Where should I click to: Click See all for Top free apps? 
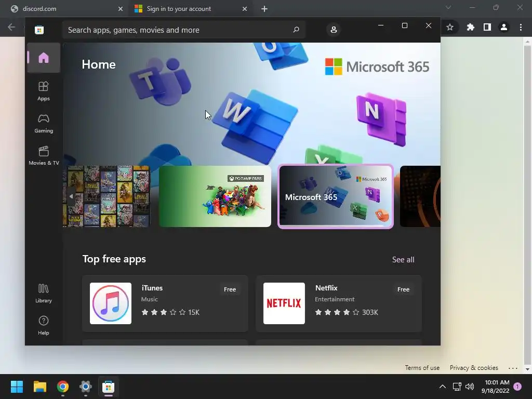(x=403, y=260)
